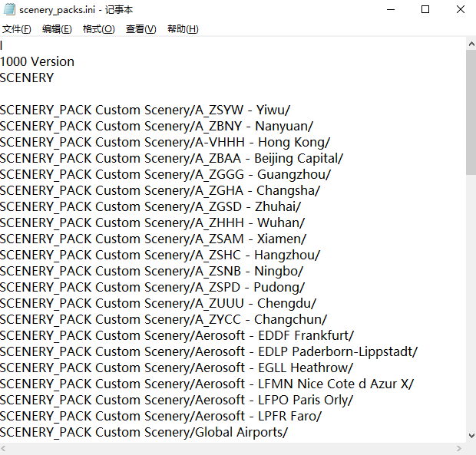This screenshot has width=476, height=455.
Task: Open the 查看(V) menu
Action: coord(140,29)
